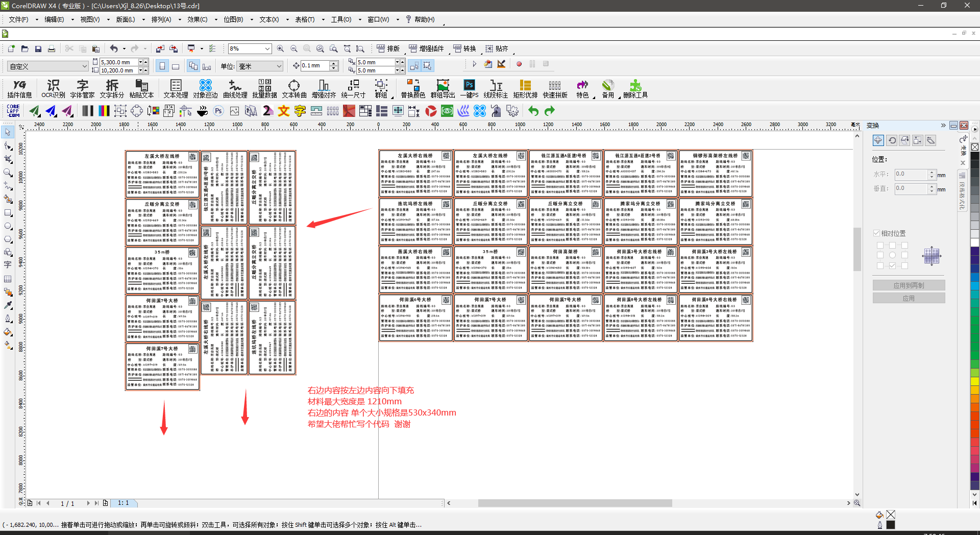This screenshot has width=980, height=535.
Task: Open the OCR识别 plugin tool
Action: click(53, 89)
